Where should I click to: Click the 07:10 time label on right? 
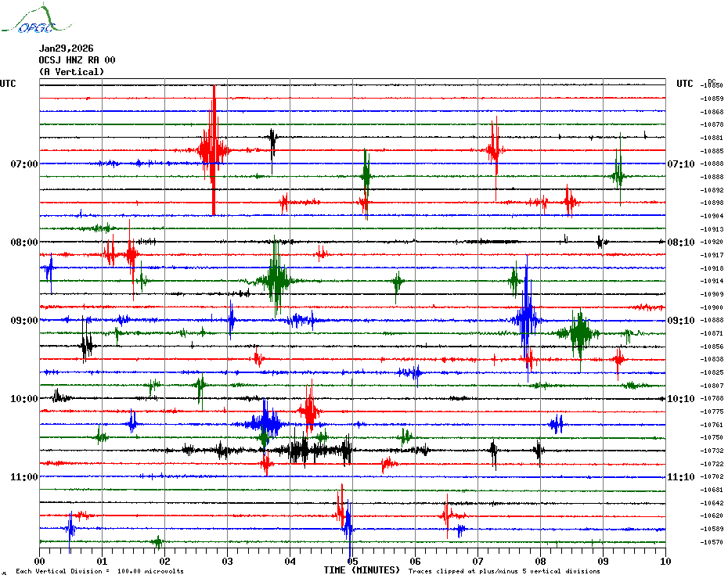[x=680, y=164]
